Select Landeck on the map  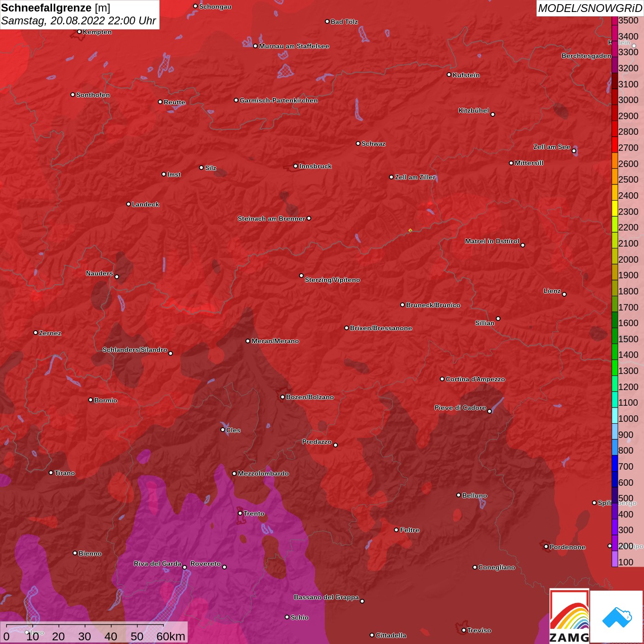coord(145,204)
